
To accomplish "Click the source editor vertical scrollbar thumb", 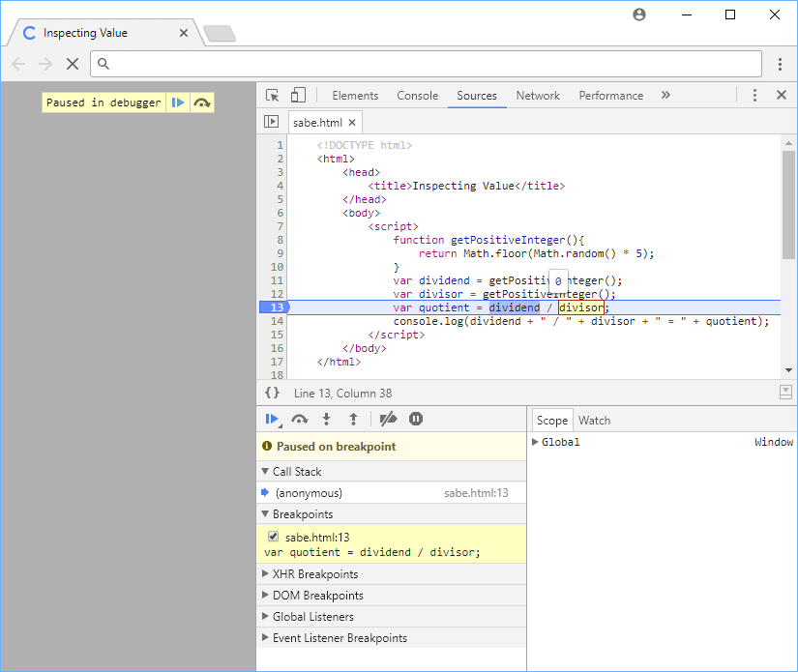I will (x=788, y=204).
